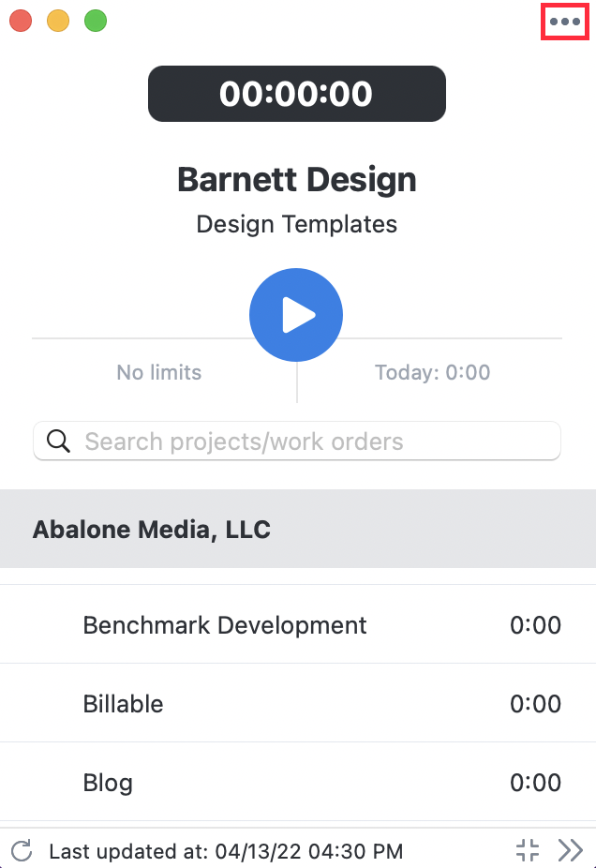Focus the Search projects/work orders field
The image size is (596, 868).
point(297,441)
